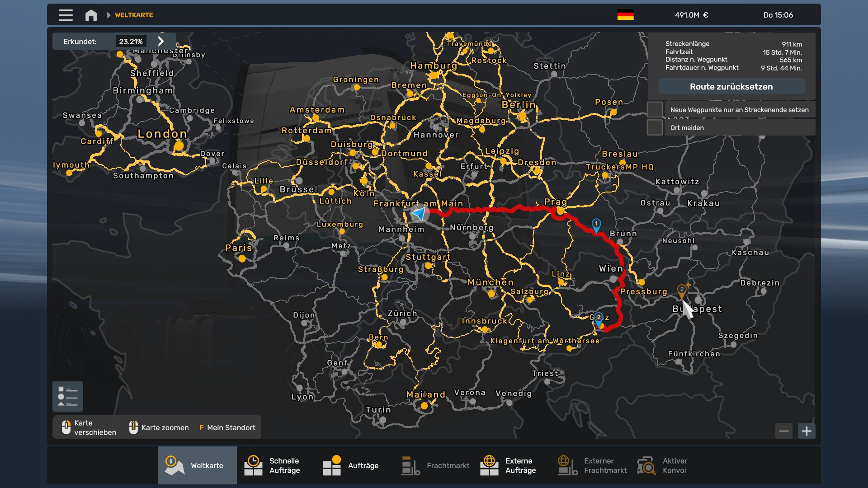The height and width of the screenshot is (488, 868).
Task: Zoom in with the plus button
Action: [x=807, y=431]
